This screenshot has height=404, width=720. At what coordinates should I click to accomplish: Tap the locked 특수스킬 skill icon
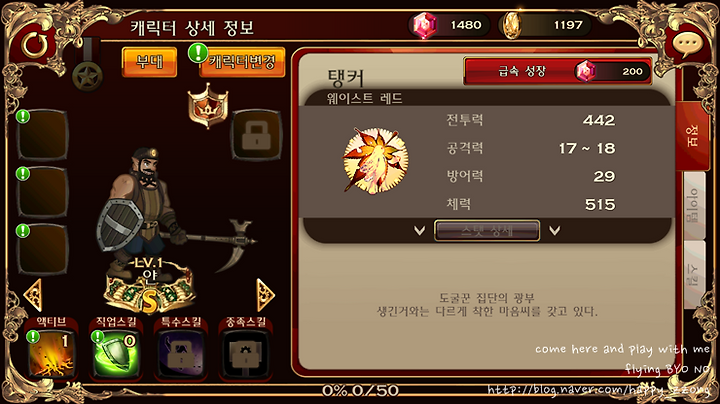coord(181,354)
